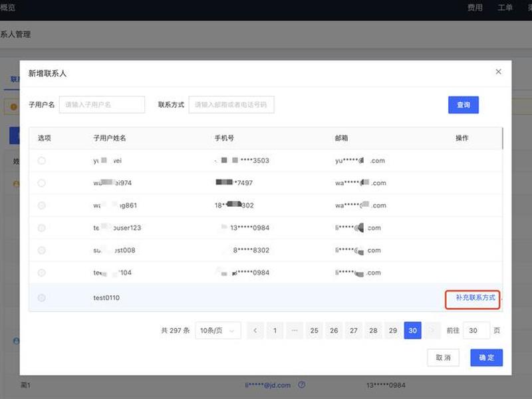Click phone cell 8*****8302
Image resolution: width=532 pixels, height=399 pixels.
(251, 250)
